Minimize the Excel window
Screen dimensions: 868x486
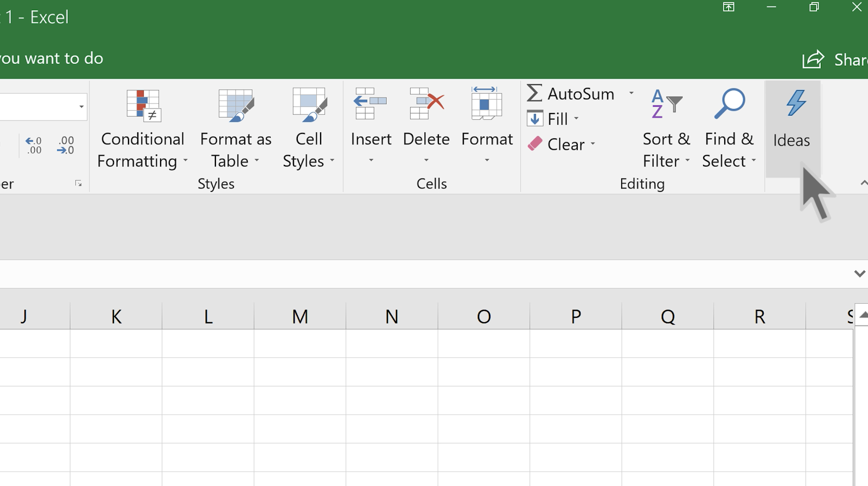771,7
